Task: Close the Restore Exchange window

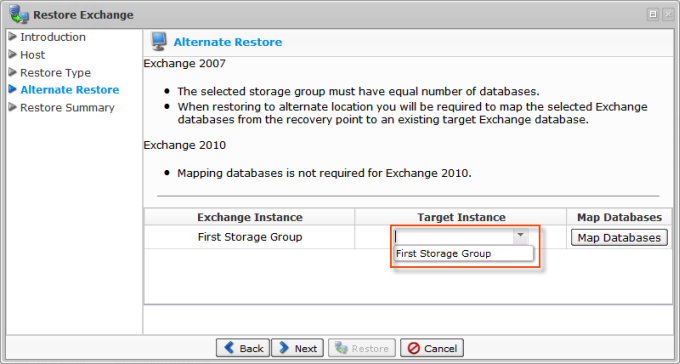Action: coord(668,14)
